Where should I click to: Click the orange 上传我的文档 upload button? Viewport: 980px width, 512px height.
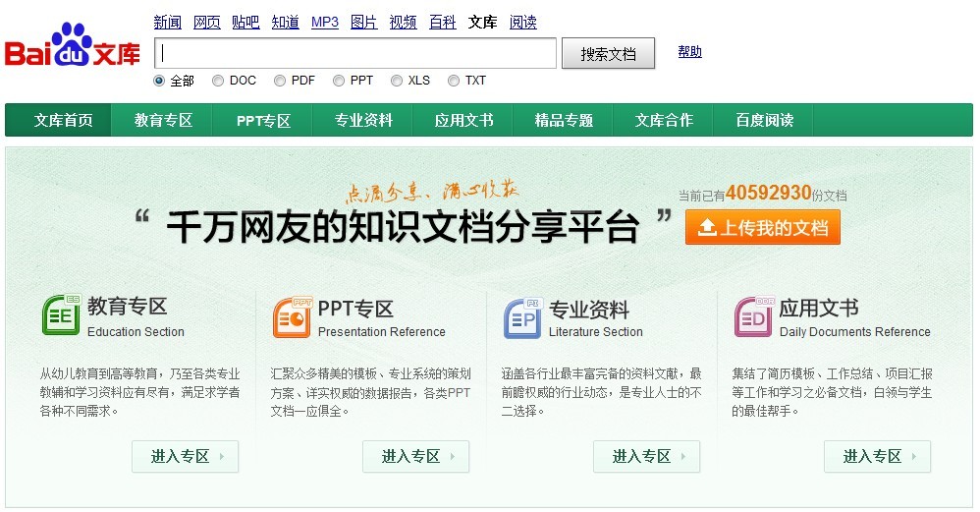click(763, 228)
